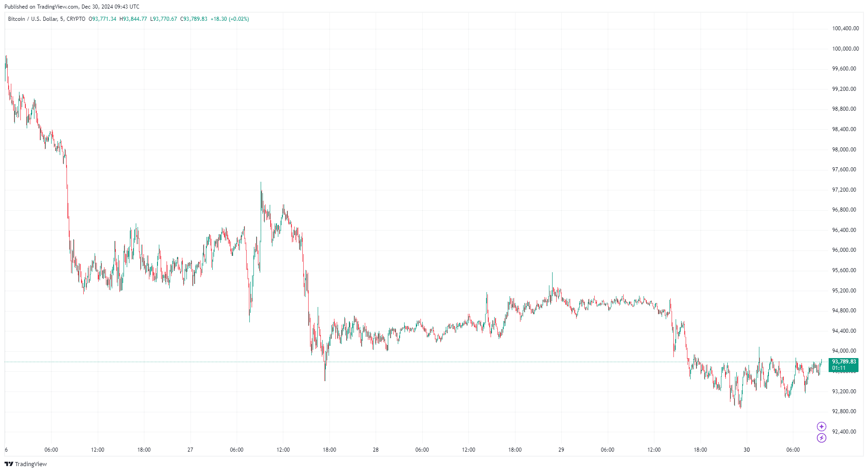The image size is (868, 472).
Task: Click the 93,200.00 price axis label
Action: [x=844, y=392]
